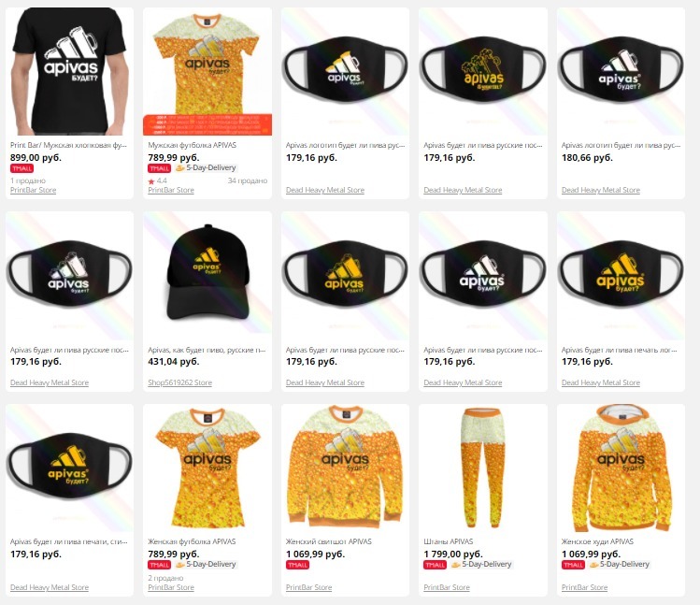700x605 pixels.
Task: Visit the Shop5619262 Store link
Action: point(180,382)
